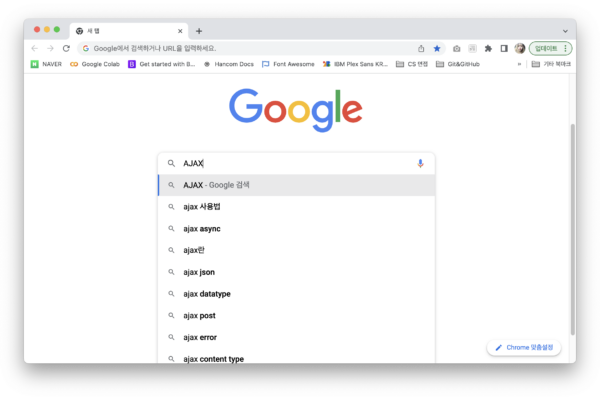Open the NAVER bookmark
The height and width of the screenshot is (400, 600).
click(x=46, y=64)
